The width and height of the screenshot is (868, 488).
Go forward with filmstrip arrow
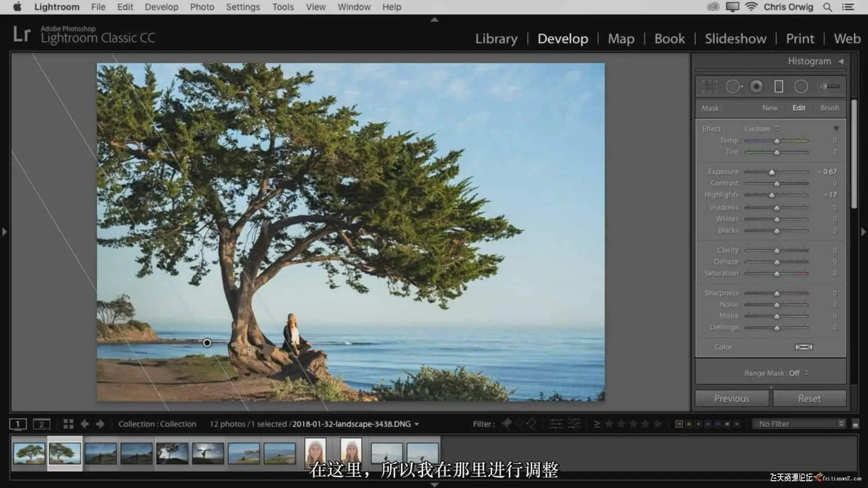(x=100, y=424)
